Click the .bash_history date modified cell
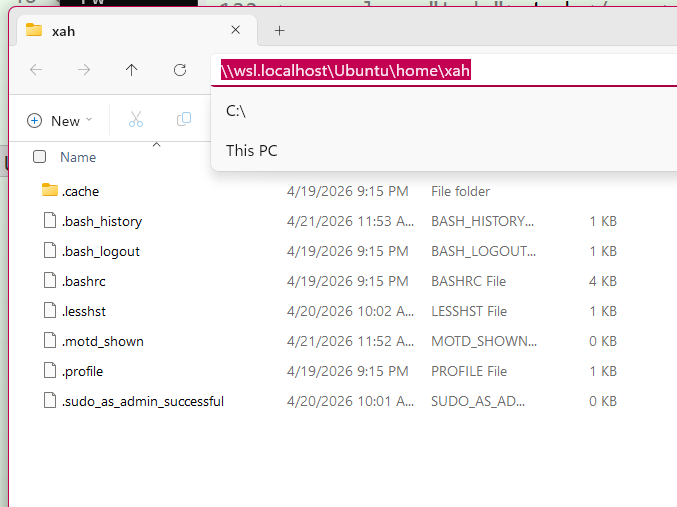The height and width of the screenshot is (507, 677). (x=350, y=222)
